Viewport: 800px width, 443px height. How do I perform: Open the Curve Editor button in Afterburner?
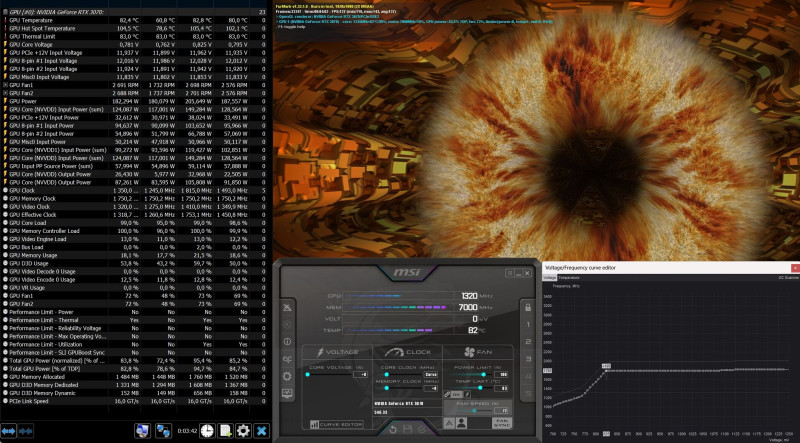tap(337, 425)
